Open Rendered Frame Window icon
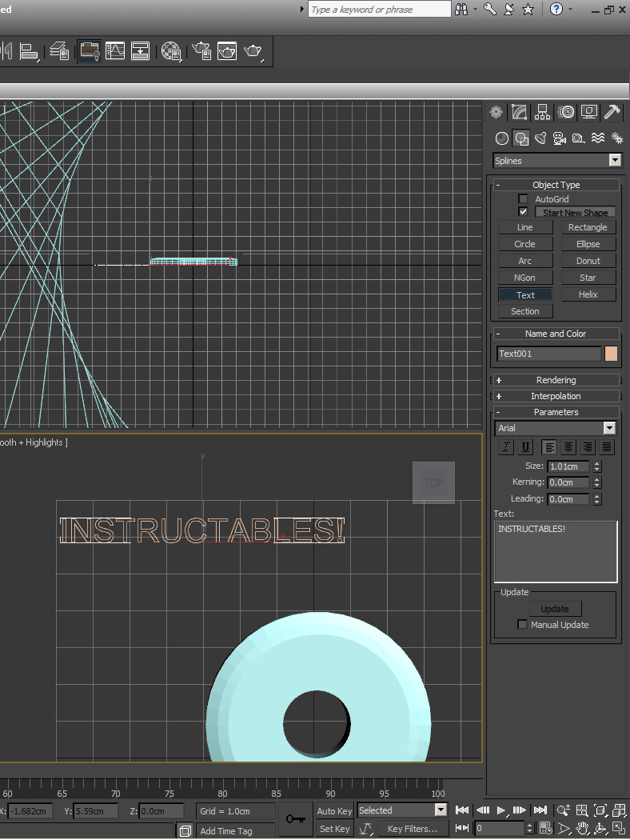Image resolution: width=630 pixels, height=840 pixels. [228, 51]
